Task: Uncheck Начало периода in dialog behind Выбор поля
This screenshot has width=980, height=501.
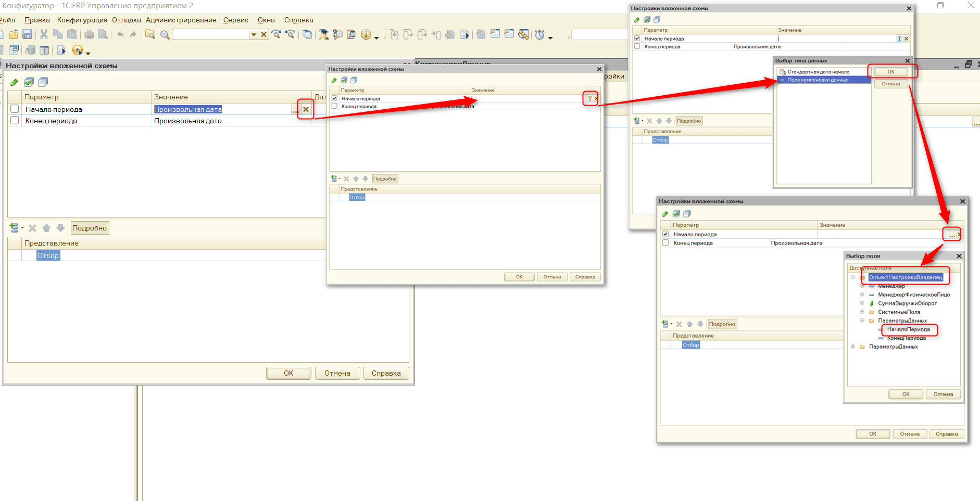Action: [x=665, y=234]
